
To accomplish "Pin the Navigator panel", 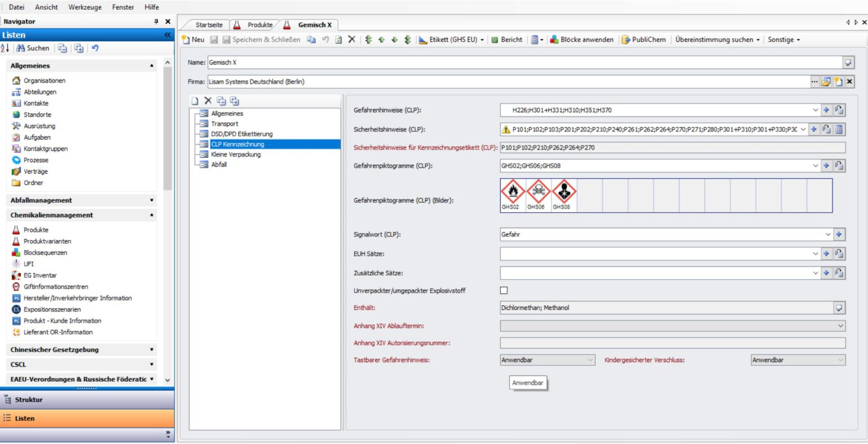I will click(156, 21).
